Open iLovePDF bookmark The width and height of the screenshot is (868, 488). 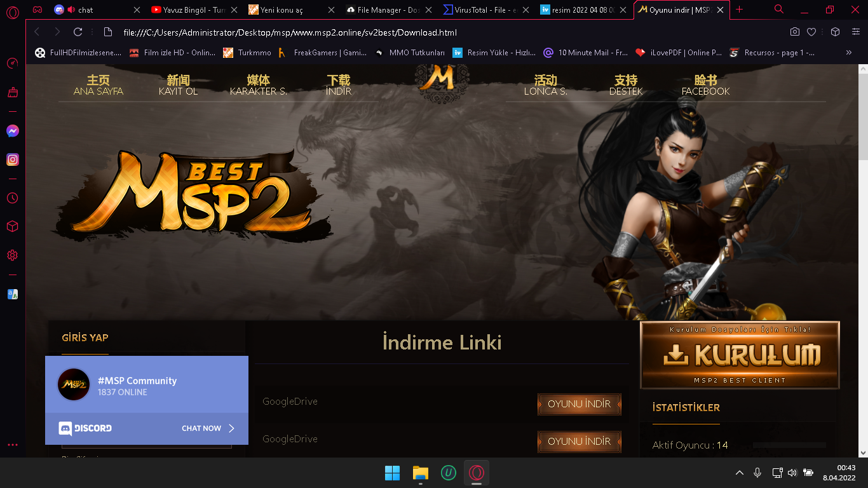click(679, 53)
